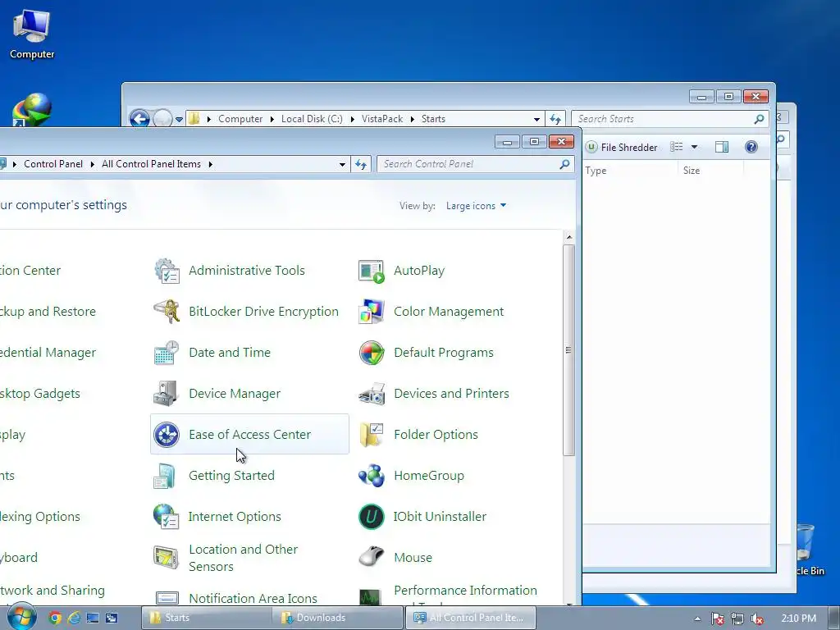Click Search Control Panel field
This screenshot has width=840, height=630.
click(x=476, y=164)
